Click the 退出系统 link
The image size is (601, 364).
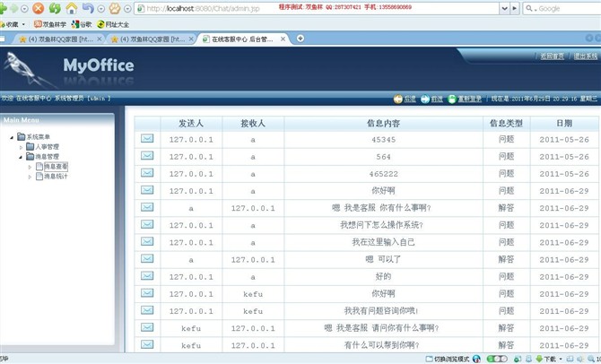pos(585,56)
